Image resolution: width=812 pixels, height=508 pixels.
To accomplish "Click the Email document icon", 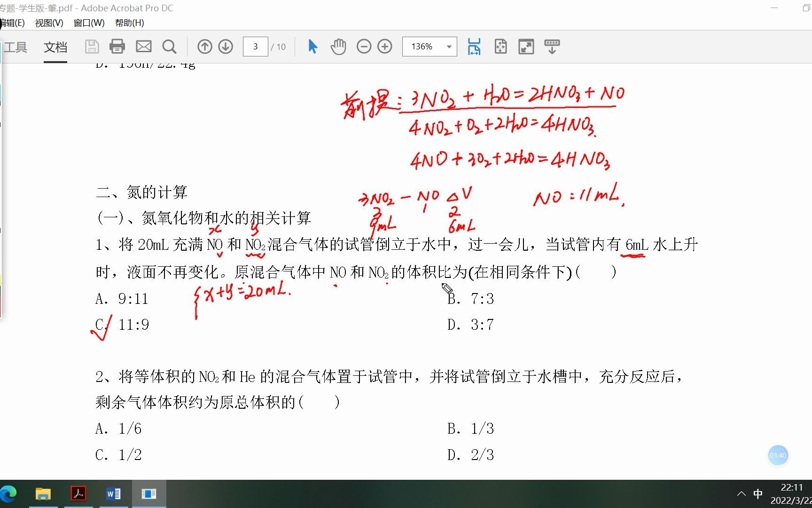I will 143,46.
